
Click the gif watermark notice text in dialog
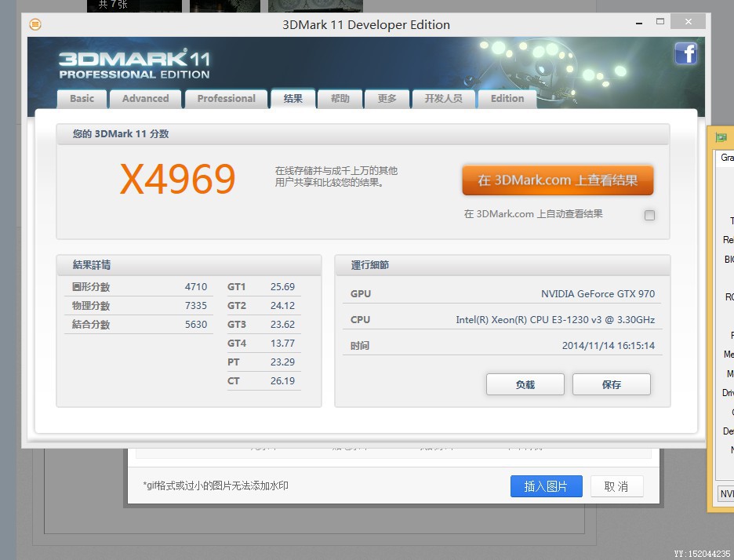point(216,485)
